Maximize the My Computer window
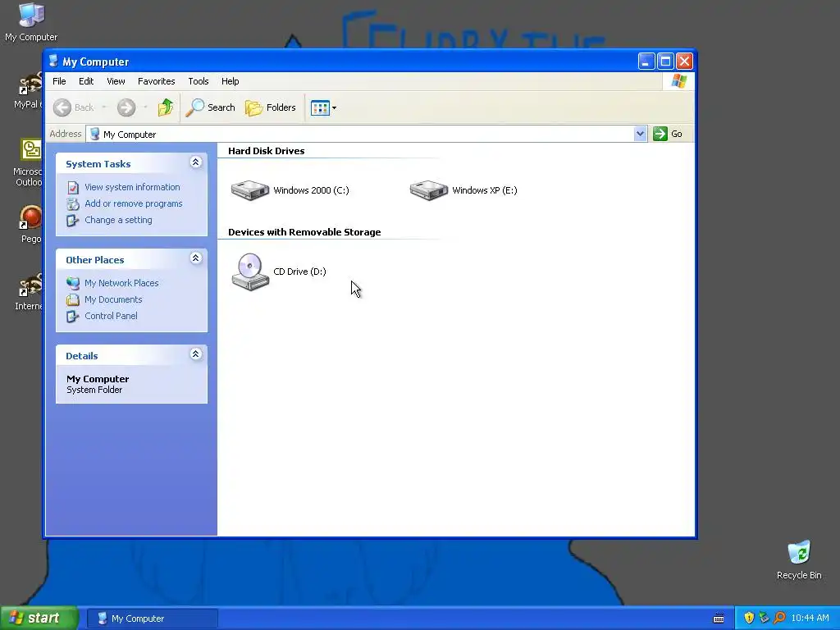The width and height of the screenshot is (840, 630). point(665,61)
